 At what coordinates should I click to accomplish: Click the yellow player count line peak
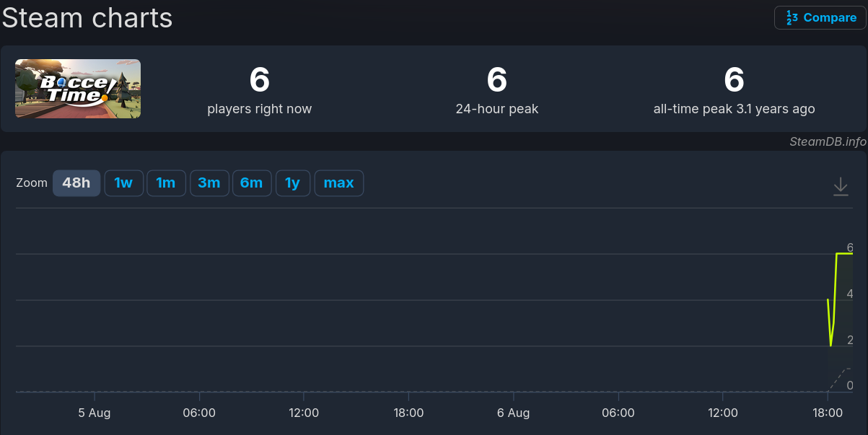[x=844, y=254]
